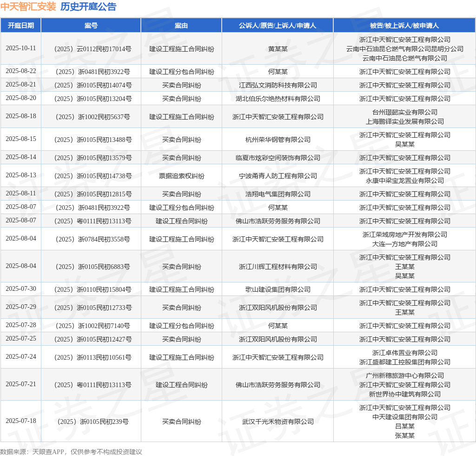This screenshot has height=456, width=476.
Task: Click the 案由 column header
Action: (181, 26)
